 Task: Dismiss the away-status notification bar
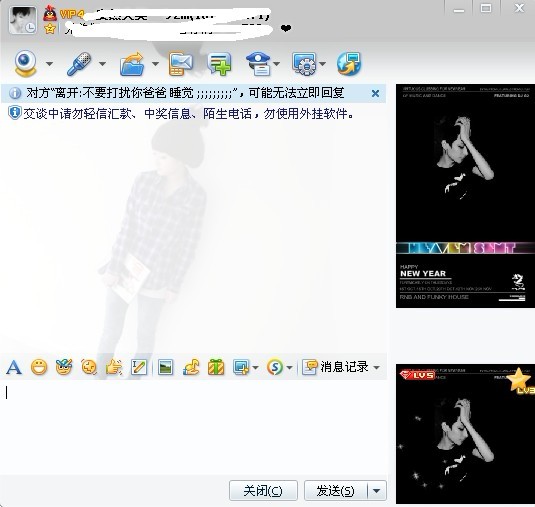click(x=375, y=93)
